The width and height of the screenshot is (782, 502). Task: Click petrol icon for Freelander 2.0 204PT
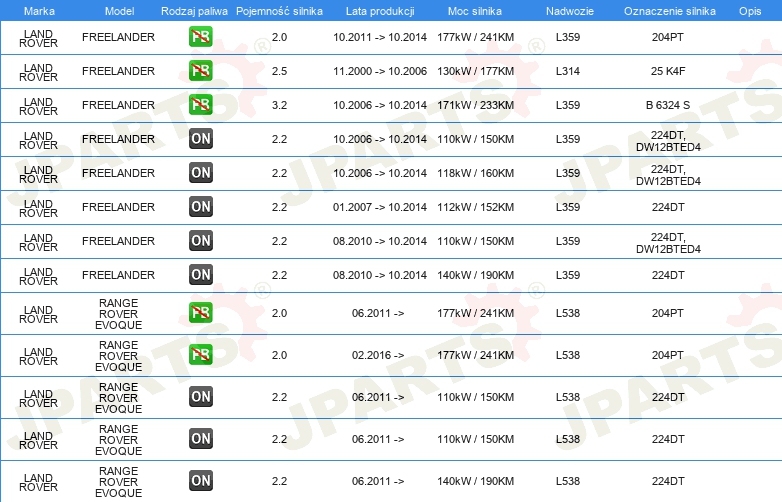(x=200, y=37)
